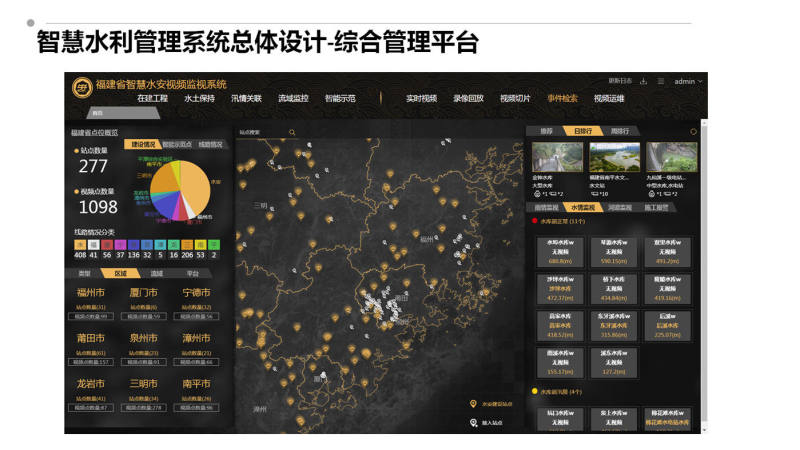Click the first orange line-category swatch (408)
This screenshot has height=450, width=800.
coord(79,243)
